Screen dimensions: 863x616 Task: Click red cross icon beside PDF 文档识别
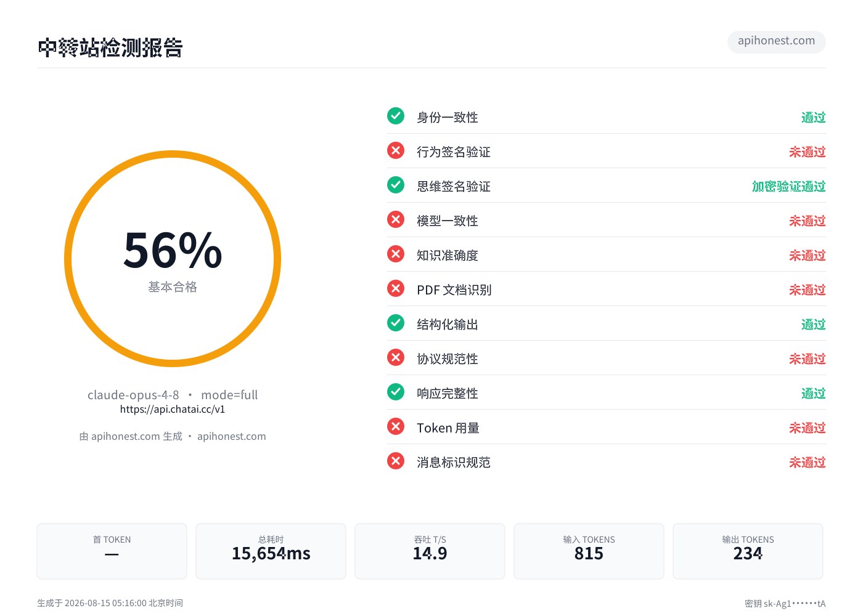[396, 288]
